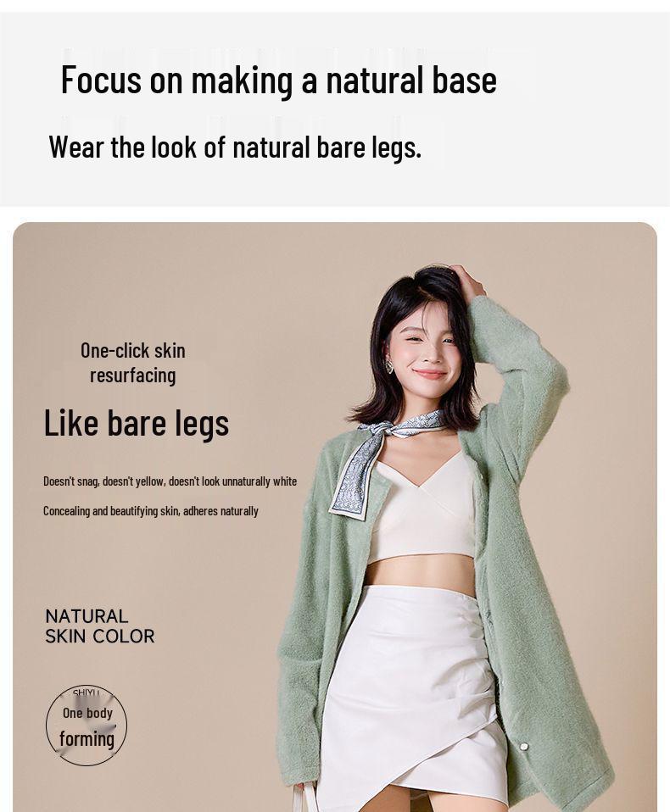Viewport: 670px width, 812px height.
Task: Click the white wrap skirt
Action: pyautogui.click(x=412, y=694)
